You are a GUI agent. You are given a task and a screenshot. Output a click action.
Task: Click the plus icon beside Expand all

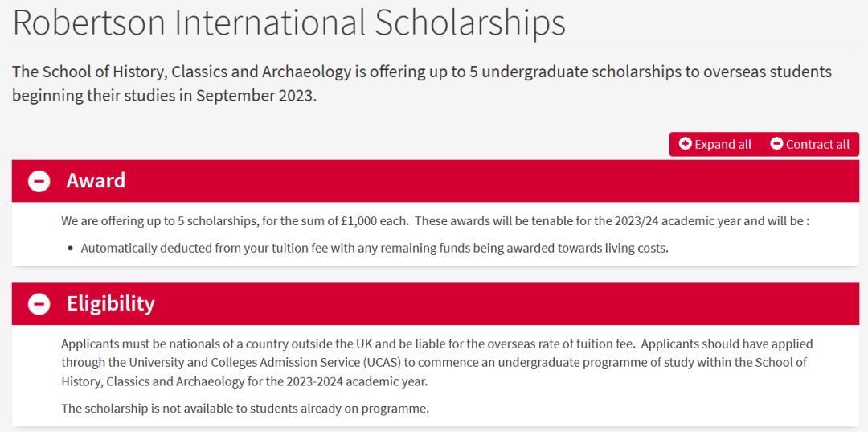pyautogui.click(x=686, y=144)
